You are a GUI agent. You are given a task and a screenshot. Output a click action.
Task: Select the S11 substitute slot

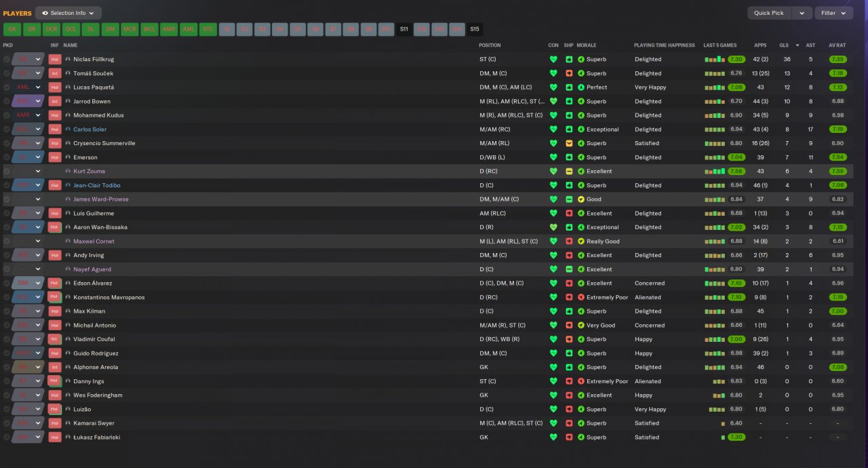(404, 29)
